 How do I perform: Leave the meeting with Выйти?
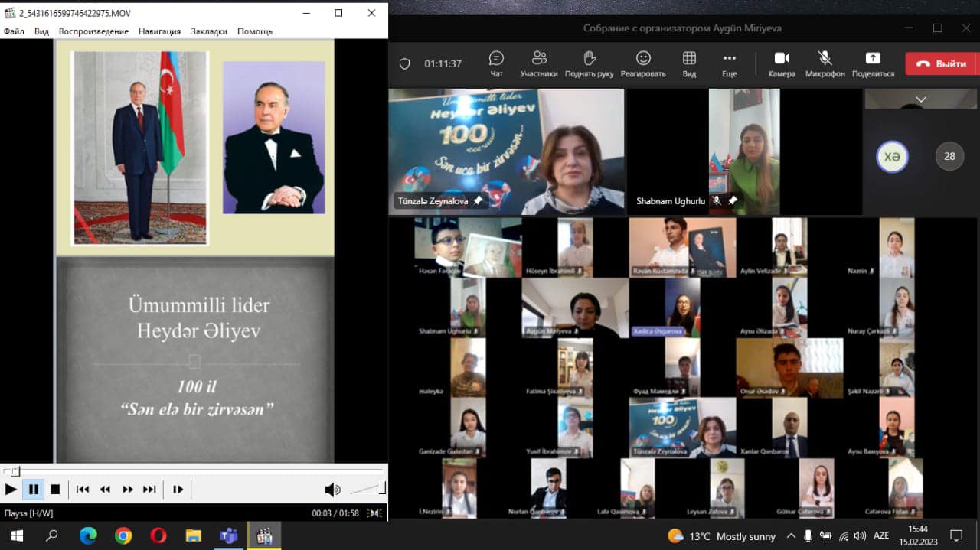pyautogui.click(x=942, y=63)
